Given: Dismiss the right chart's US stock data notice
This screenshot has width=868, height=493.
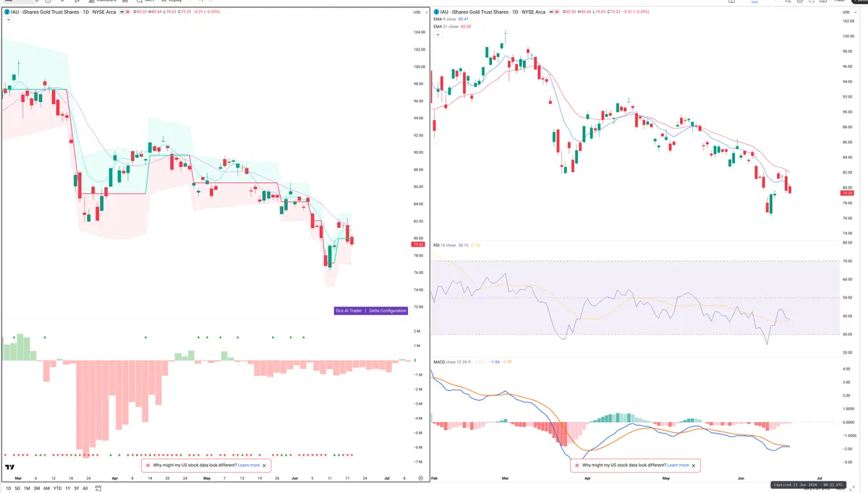Looking at the screenshot, I should coord(694,466).
